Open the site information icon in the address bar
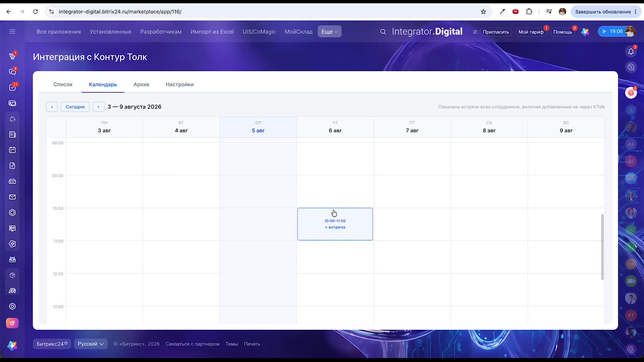The width and height of the screenshot is (644, 362). (52, 12)
